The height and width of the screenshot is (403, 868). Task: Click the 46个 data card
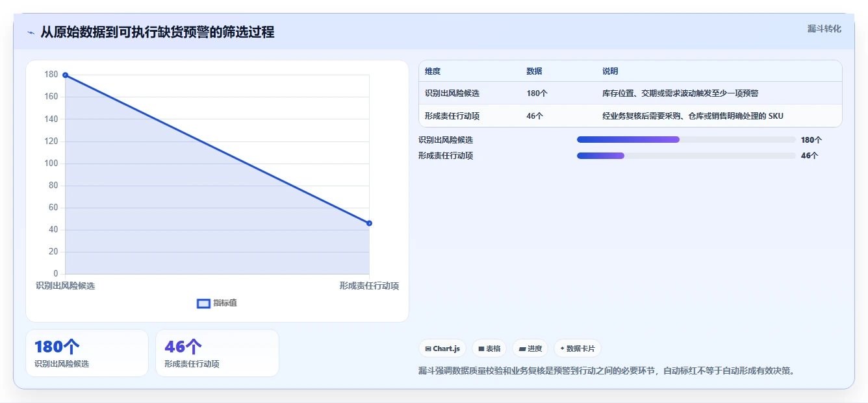click(x=217, y=353)
